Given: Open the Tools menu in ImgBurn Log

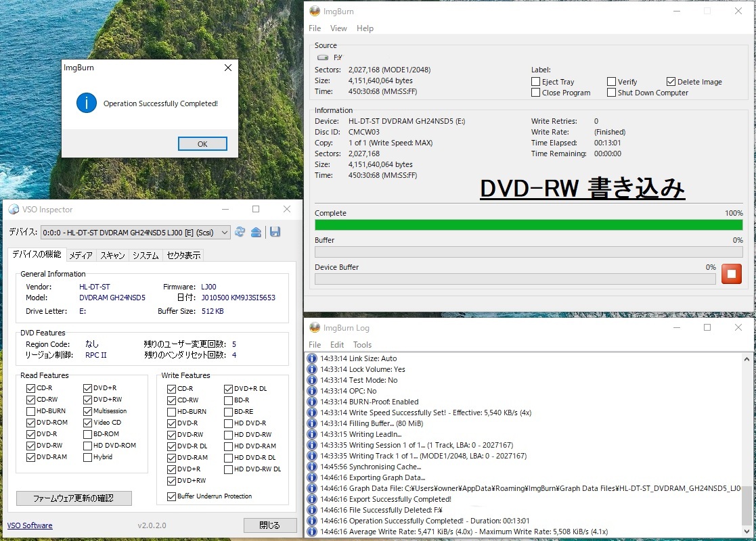Looking at the screenshot, I should 362,345.
